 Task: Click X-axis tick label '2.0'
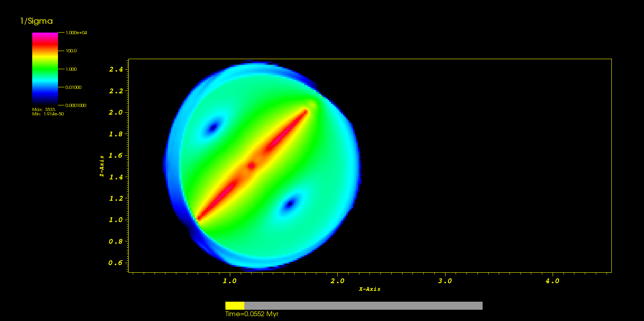[x=337, y=281]
